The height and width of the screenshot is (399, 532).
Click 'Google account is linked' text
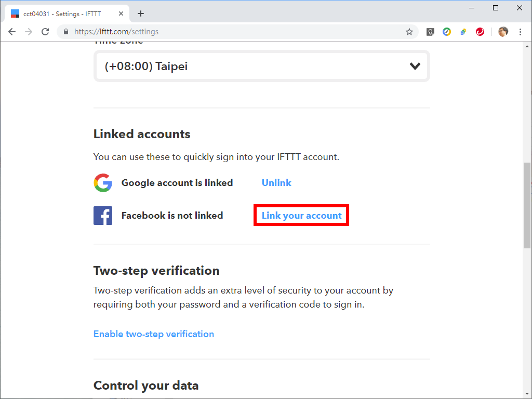177,183
